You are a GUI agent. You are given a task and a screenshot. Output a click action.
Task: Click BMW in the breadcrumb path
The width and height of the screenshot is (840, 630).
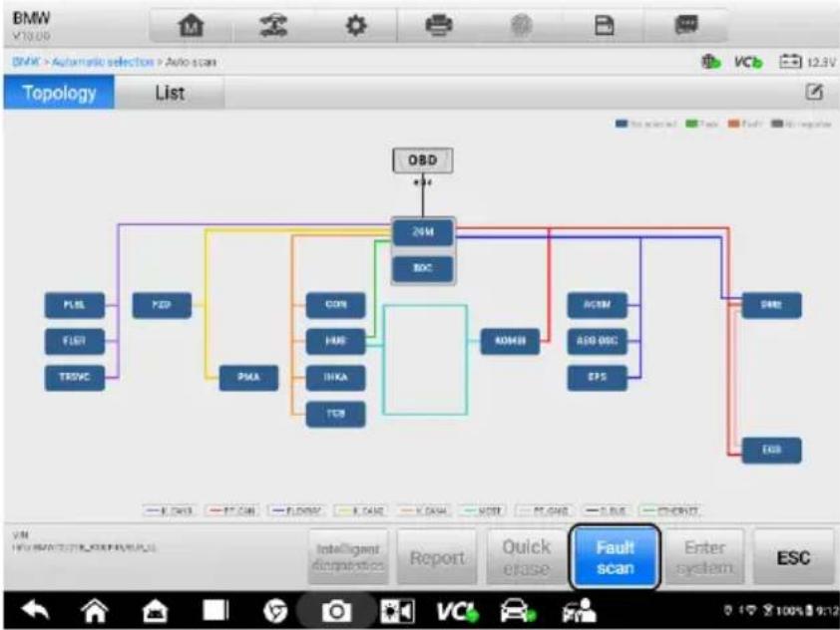[26, 62]
